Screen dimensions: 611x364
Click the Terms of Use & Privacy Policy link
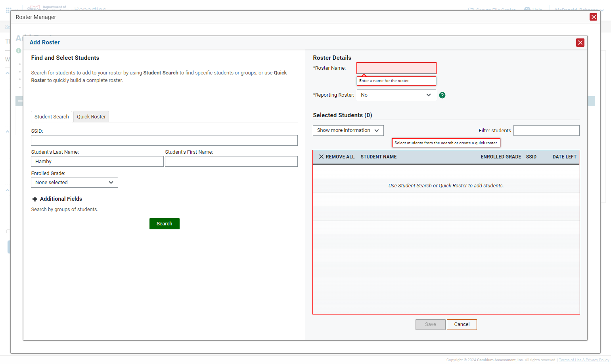[x=584, y=360]
